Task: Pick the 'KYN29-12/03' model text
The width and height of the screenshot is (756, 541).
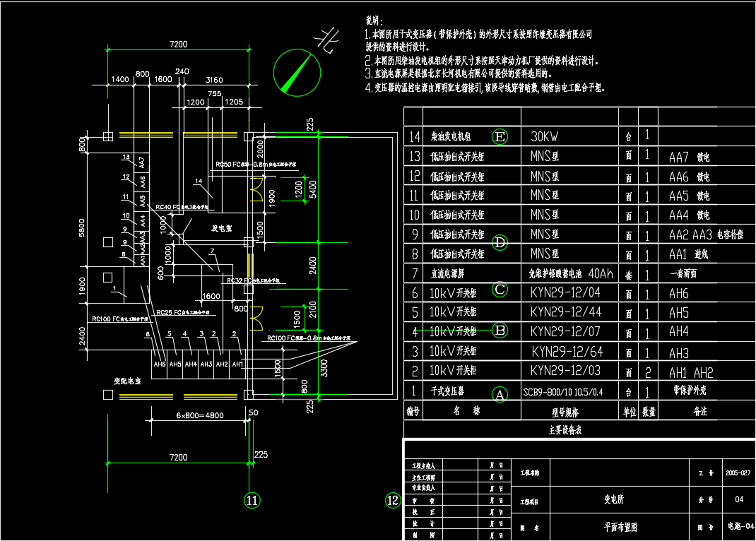Action: tap(565, 371)
